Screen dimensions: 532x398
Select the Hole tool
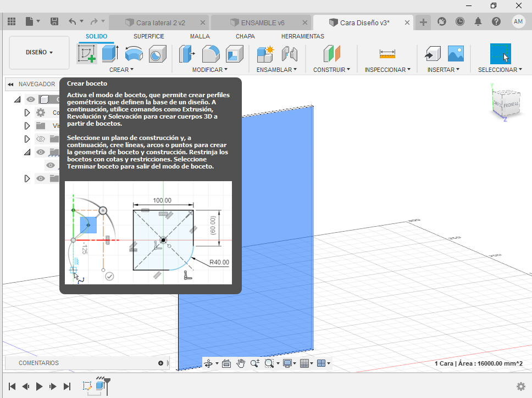point(157,54)
